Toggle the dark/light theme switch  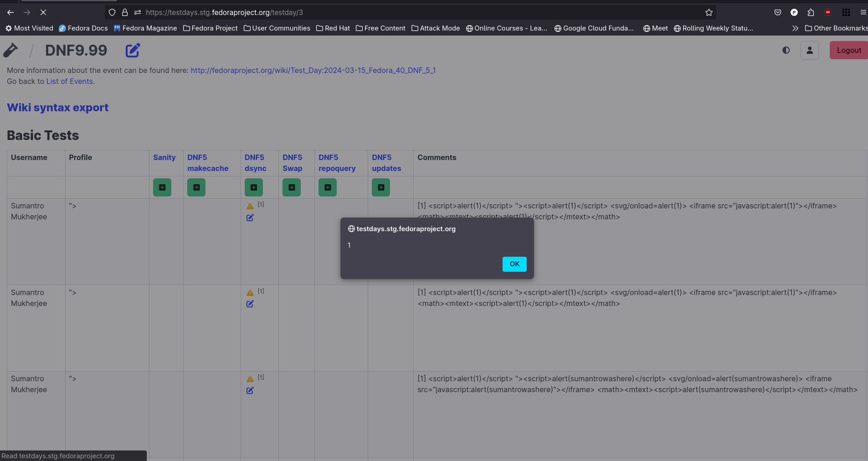(786, 50)
